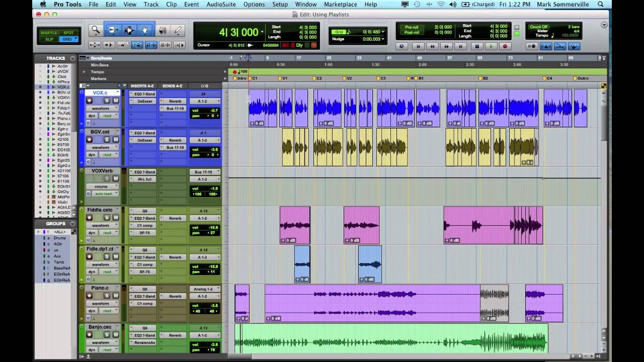644x362 pixels.
Task: Open DeEsser insert on BGV.cet
Action: click(143, 140)
